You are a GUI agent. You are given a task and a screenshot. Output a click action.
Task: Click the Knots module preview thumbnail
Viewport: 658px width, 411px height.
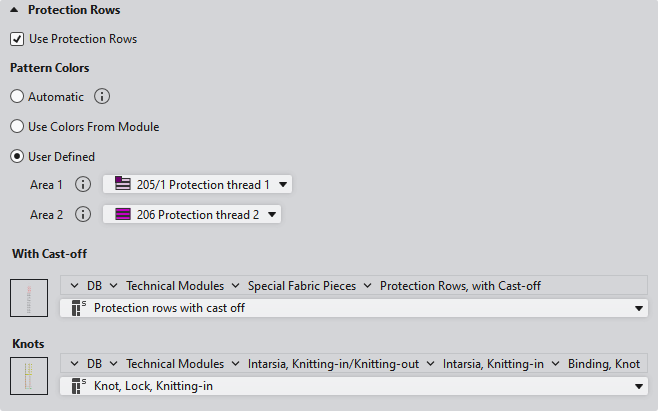(x=29, y=376)
